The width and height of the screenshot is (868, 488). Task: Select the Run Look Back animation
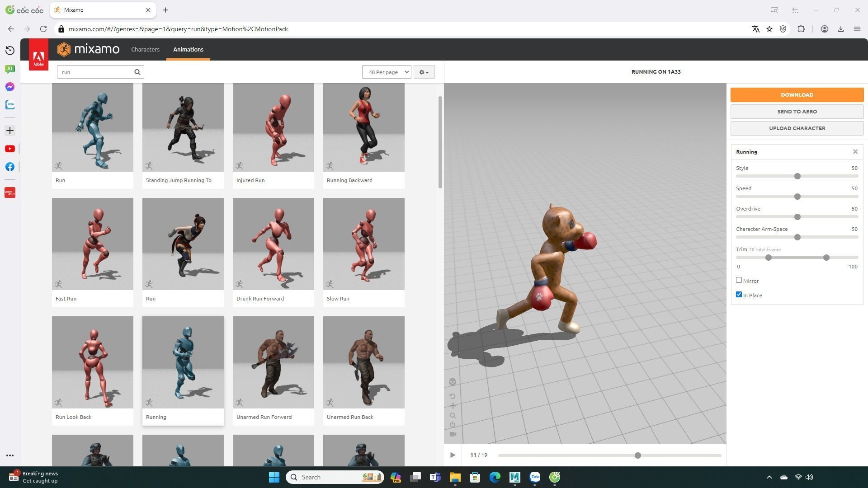92,371
